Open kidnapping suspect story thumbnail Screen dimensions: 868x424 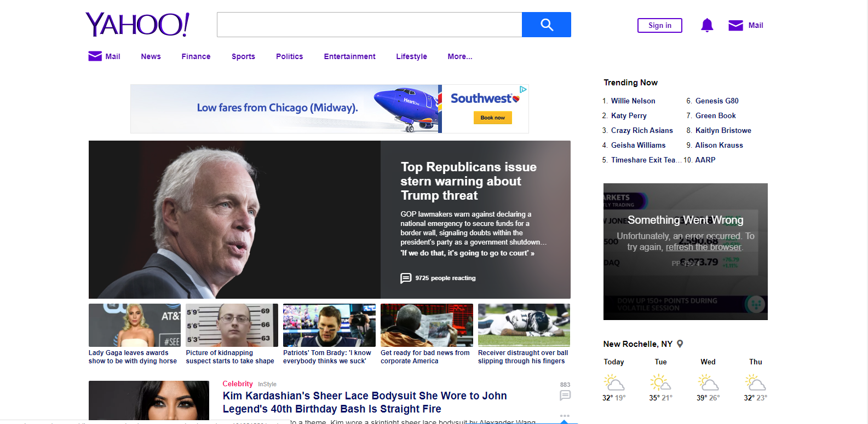click(232, 325)
